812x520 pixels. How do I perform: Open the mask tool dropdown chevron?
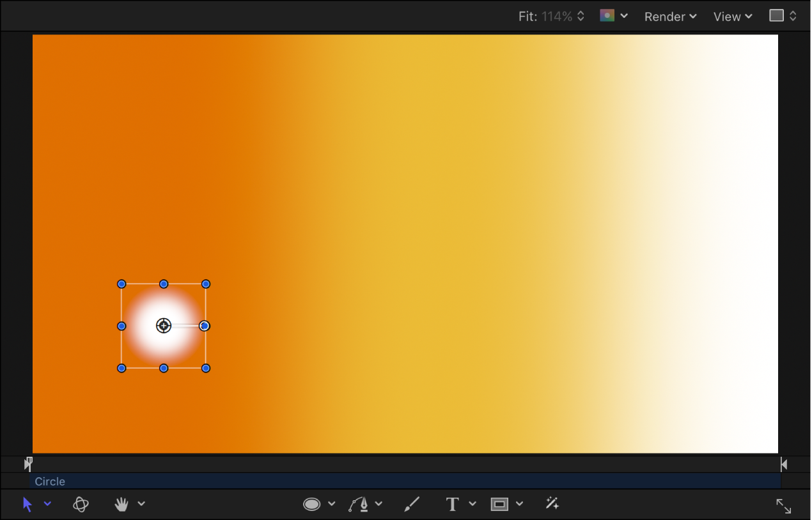[519, 504]
